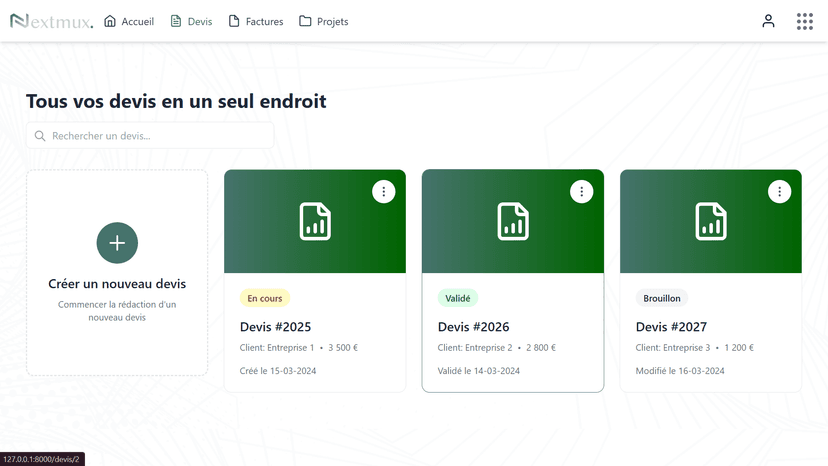This screenshot has height=466, width=828.
Task: Open the Devis #2026 title link
Action: click(x=473, y=327)
